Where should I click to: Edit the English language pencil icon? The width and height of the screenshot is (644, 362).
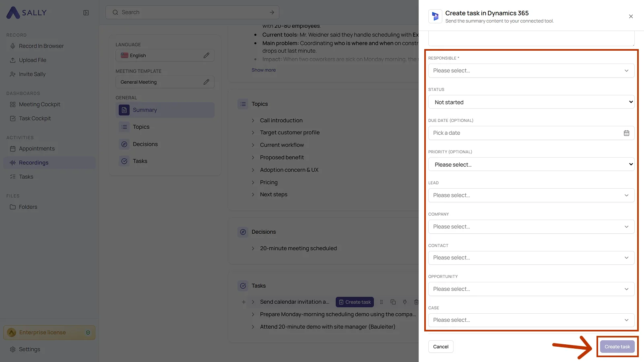tap(206, 56)
